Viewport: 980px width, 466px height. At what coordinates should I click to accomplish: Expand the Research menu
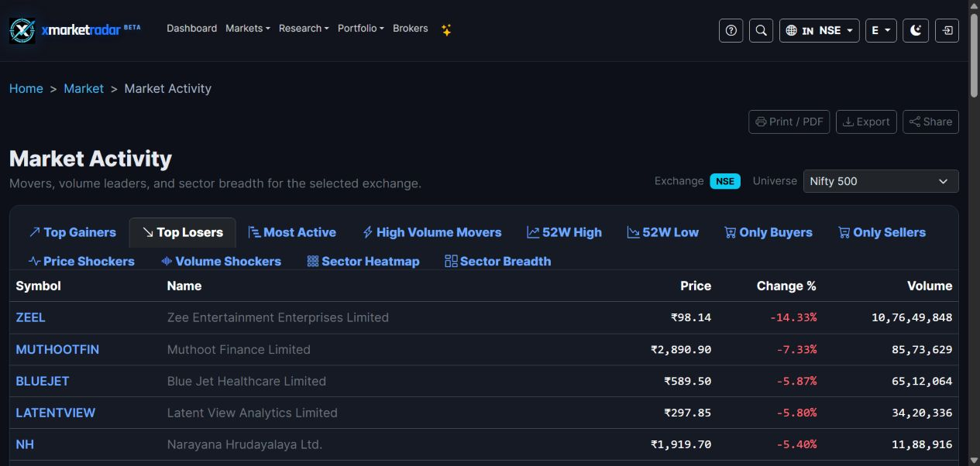pos(304,29)
